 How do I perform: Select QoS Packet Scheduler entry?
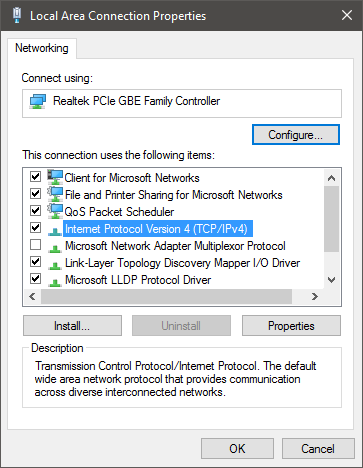tap(119, 212)
